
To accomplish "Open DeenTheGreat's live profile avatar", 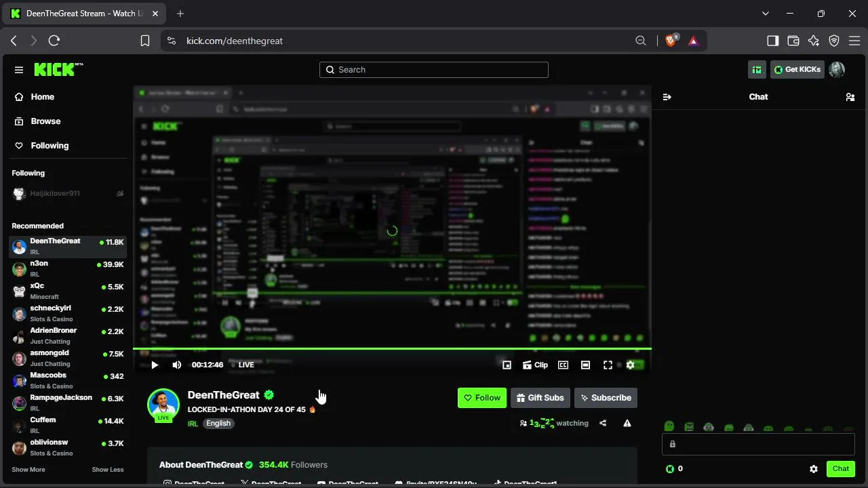I will [163, 405].
